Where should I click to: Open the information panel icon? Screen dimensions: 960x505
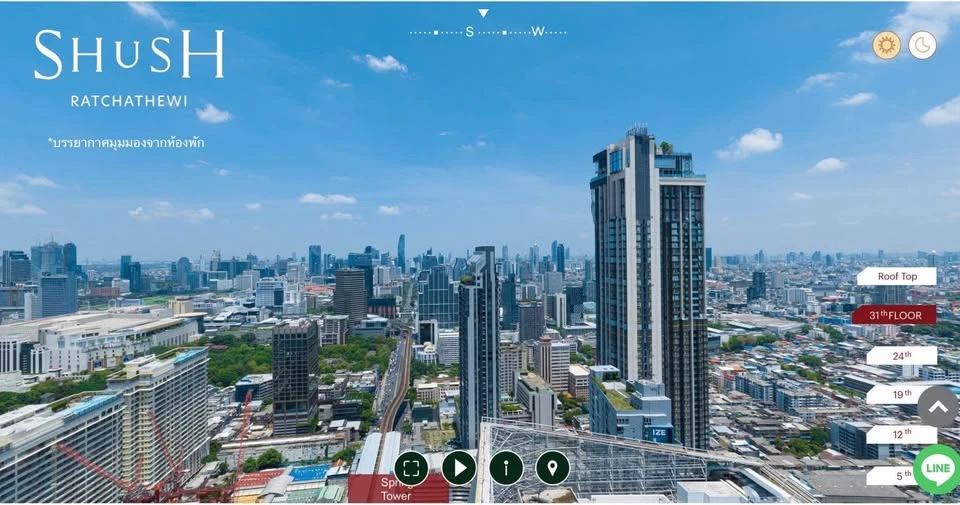tap(506, 468)
